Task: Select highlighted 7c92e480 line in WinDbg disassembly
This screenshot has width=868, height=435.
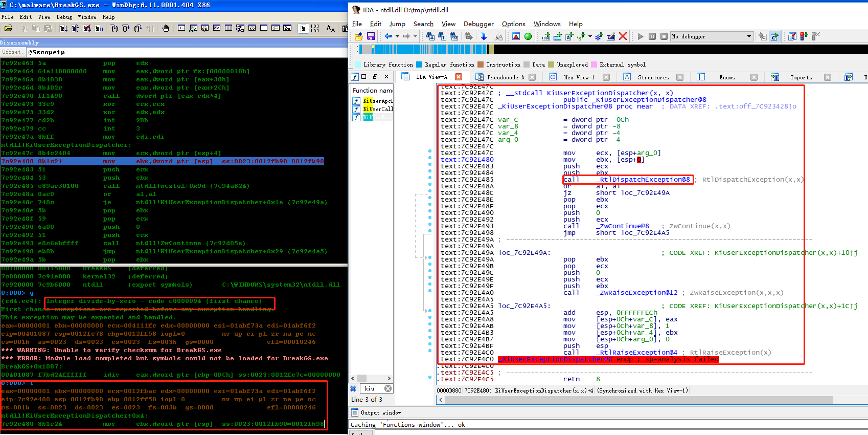Action: pyautogui.click(x=163, y=161)
